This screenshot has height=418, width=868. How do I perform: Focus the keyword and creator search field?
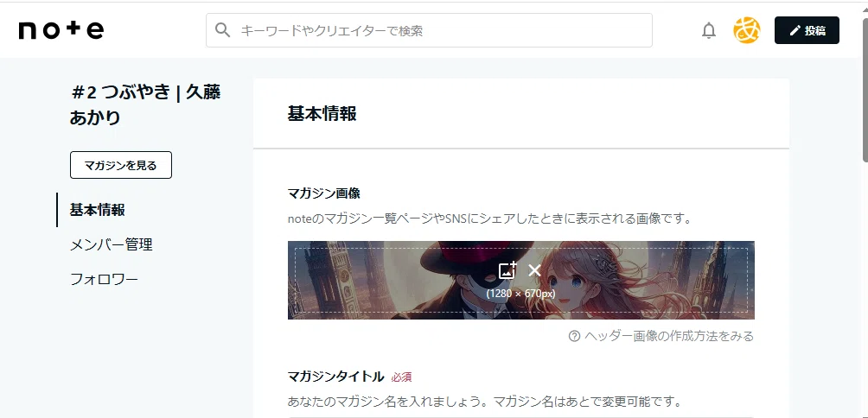pyautogui.click(x=429, y=30)
